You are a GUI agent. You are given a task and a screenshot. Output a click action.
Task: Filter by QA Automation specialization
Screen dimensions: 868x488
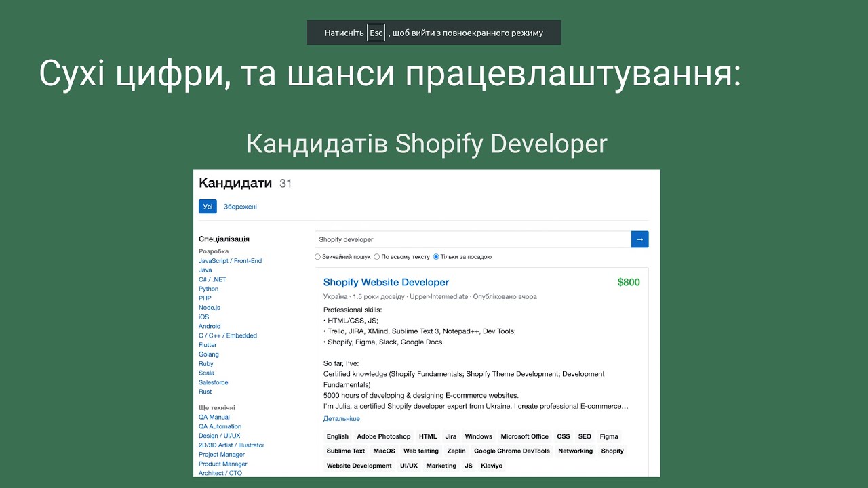[x=220, y=427]
